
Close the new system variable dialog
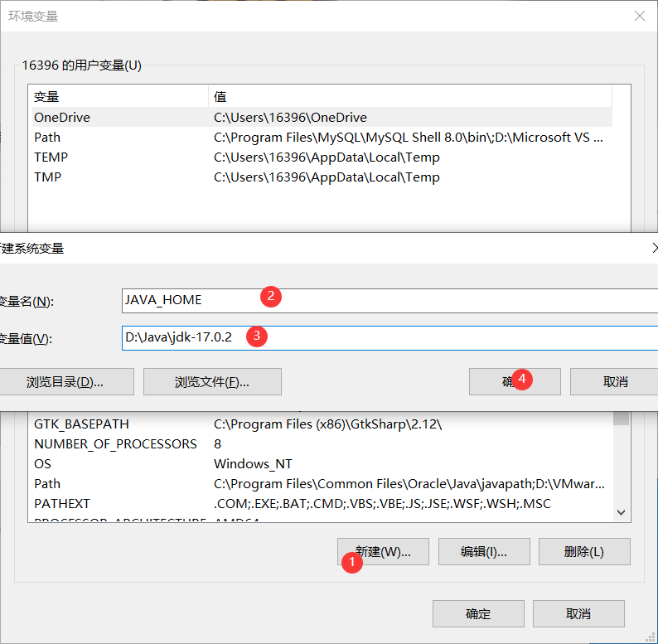click(x=655, y=248)
